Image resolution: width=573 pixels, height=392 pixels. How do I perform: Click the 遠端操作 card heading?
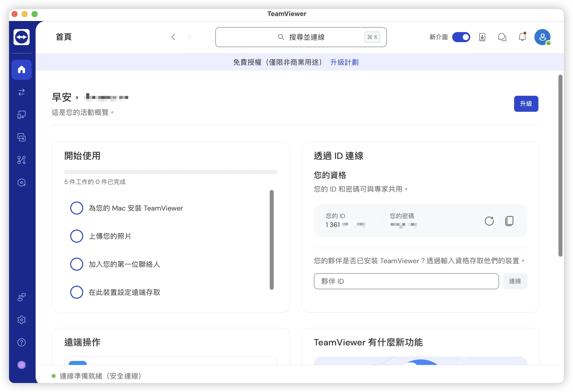pos(82,342)
